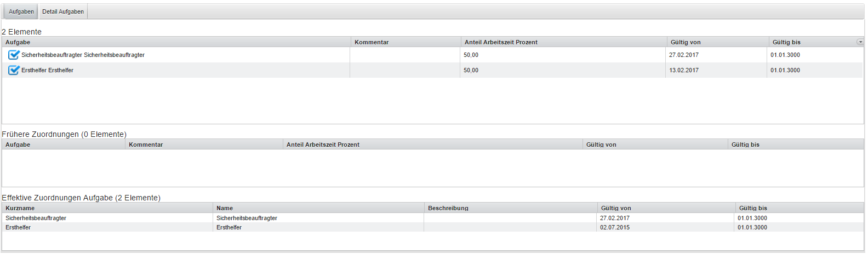Image resolution: width=868 pixels, height=259 pixels.
Task: Click top table Gültig bis header
Action: (x=786, y=42)
